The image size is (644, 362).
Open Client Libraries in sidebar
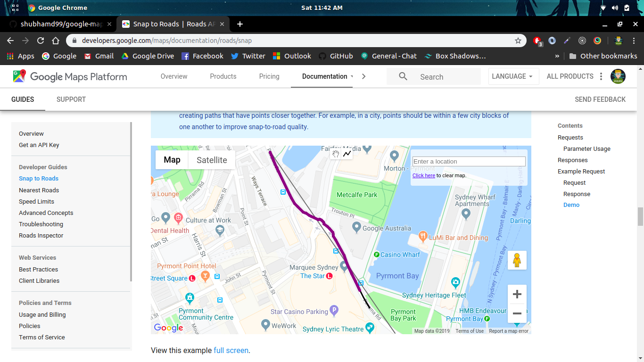coord(39,280)
